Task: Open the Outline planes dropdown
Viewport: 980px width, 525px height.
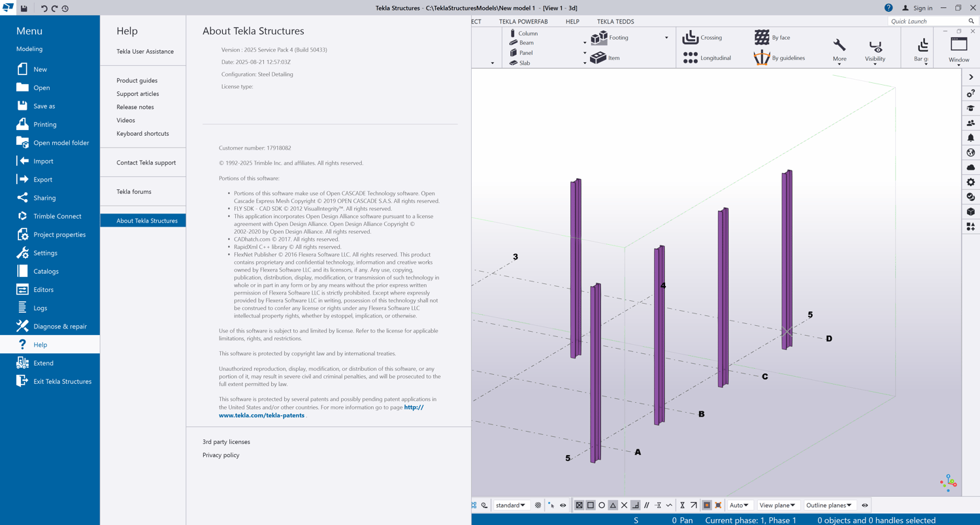Action: 829,505
